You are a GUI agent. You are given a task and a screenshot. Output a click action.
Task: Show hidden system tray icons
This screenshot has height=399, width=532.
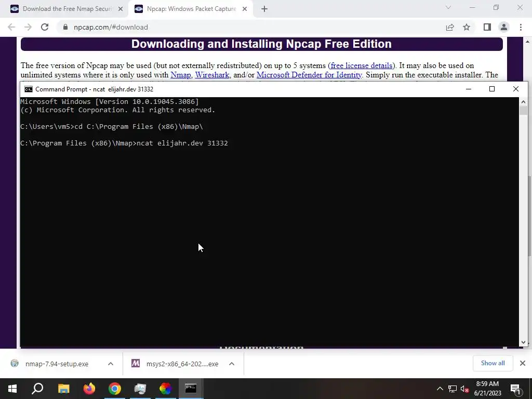[440, 389]
